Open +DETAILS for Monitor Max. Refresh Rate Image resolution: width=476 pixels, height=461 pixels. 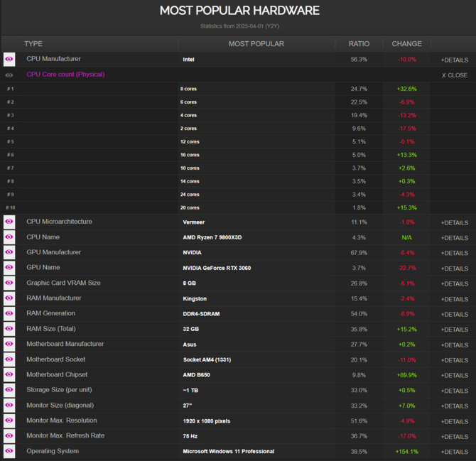pos(455,437)
